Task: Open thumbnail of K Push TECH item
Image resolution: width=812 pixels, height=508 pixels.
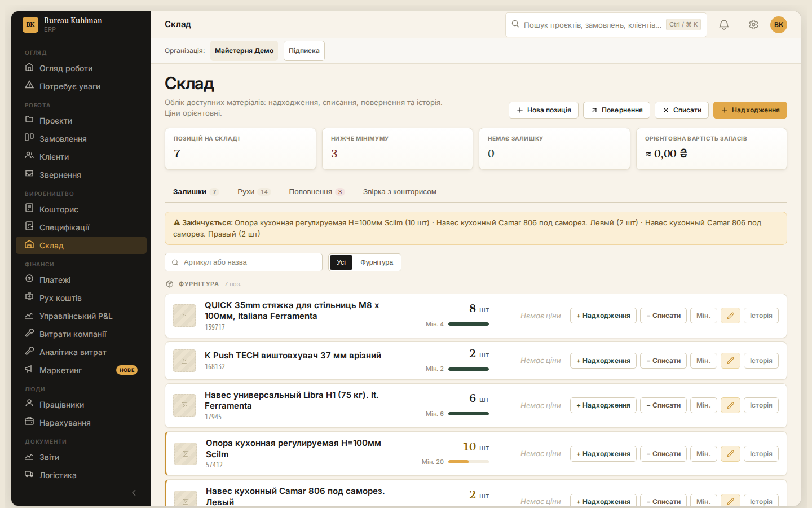Action: click(184, 361)
